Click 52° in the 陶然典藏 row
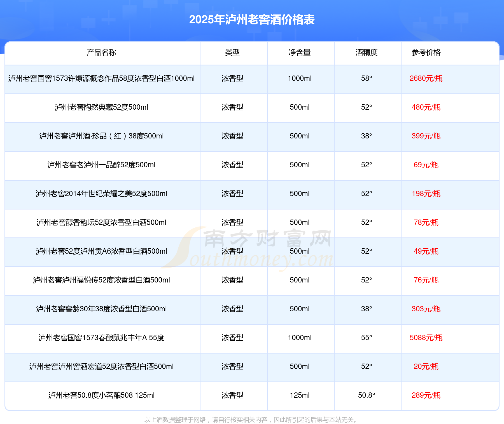The image size is (504, 424). pyautogui.click(x=367, y=107)
